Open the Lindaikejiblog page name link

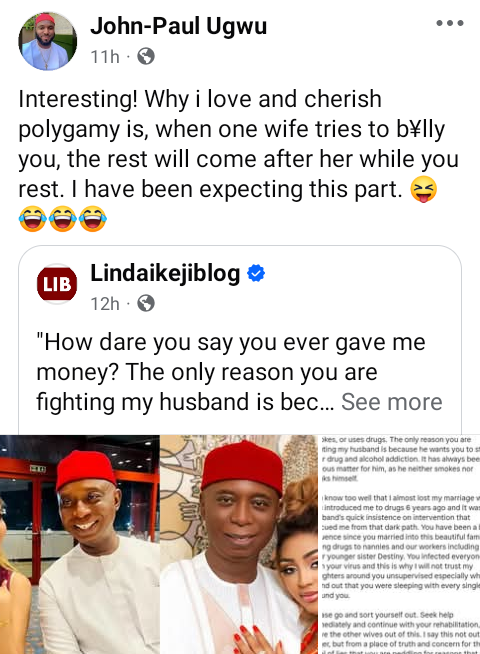point(165,273)
